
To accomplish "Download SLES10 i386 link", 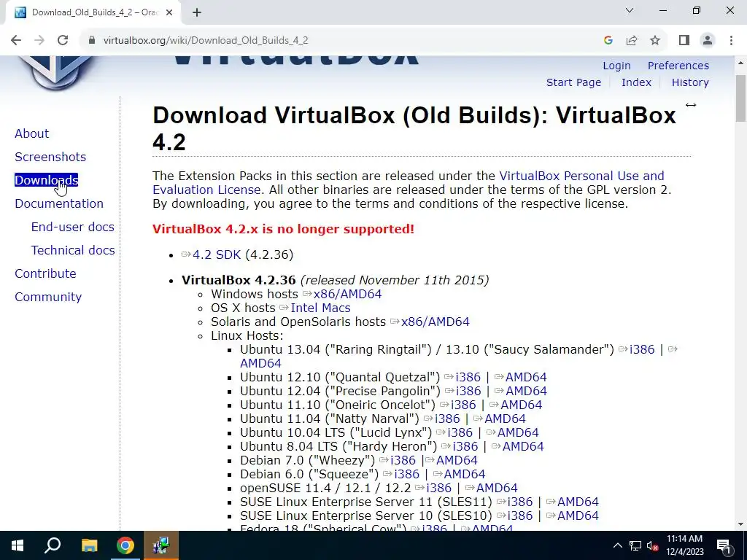I will [x=519, y=515].
